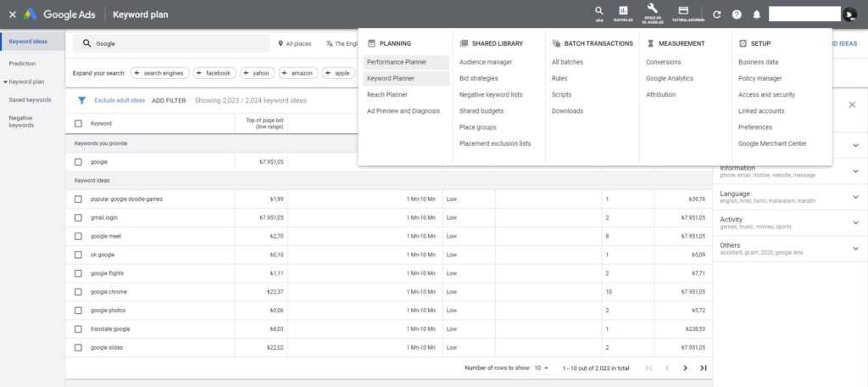Expand the Others refine category
The image size is (868, 387).
point(856,249)
